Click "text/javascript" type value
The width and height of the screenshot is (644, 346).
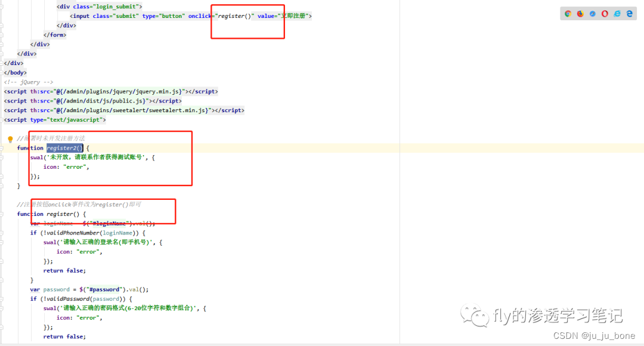pyautogui.click(x=75, y=120)
